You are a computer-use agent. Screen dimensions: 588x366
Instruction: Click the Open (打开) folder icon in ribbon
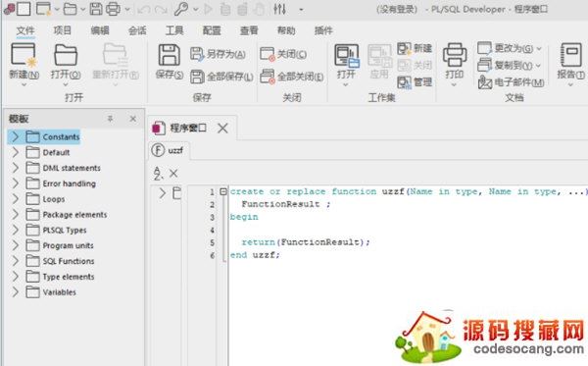[x=66, y=55]
